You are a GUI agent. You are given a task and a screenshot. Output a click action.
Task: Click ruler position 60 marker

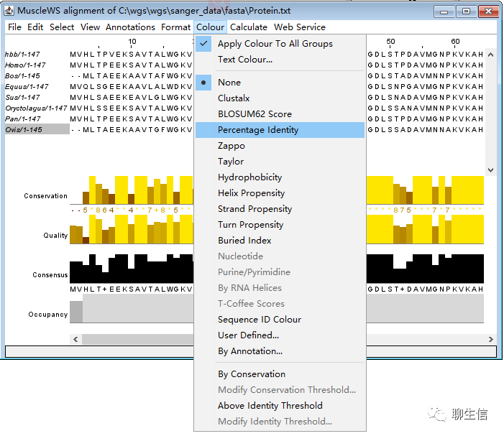pyautogui.click(x=455, y=42)
